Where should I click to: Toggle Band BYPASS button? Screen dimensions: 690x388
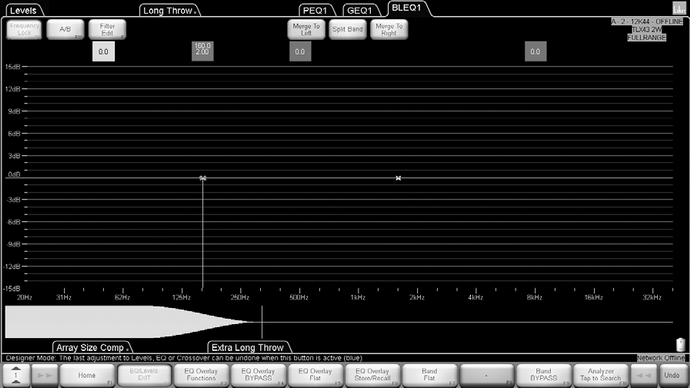point(543,375)
